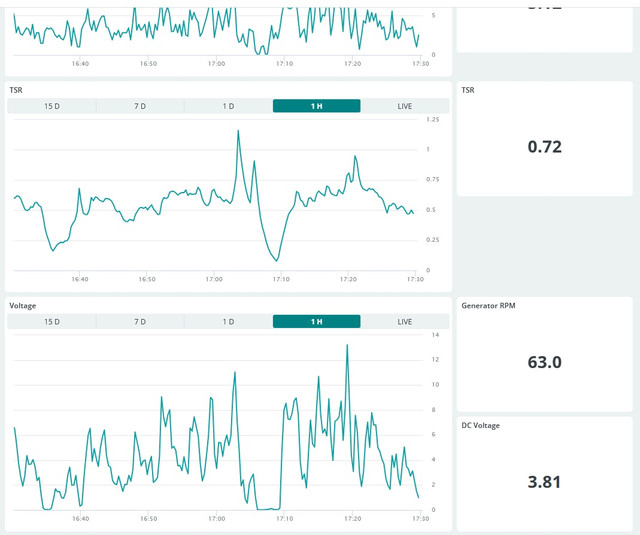The width and height of the screenshot is (640, 535).
Task: Select the 15 D range on Voltage chart
Action: pos(52,322)
